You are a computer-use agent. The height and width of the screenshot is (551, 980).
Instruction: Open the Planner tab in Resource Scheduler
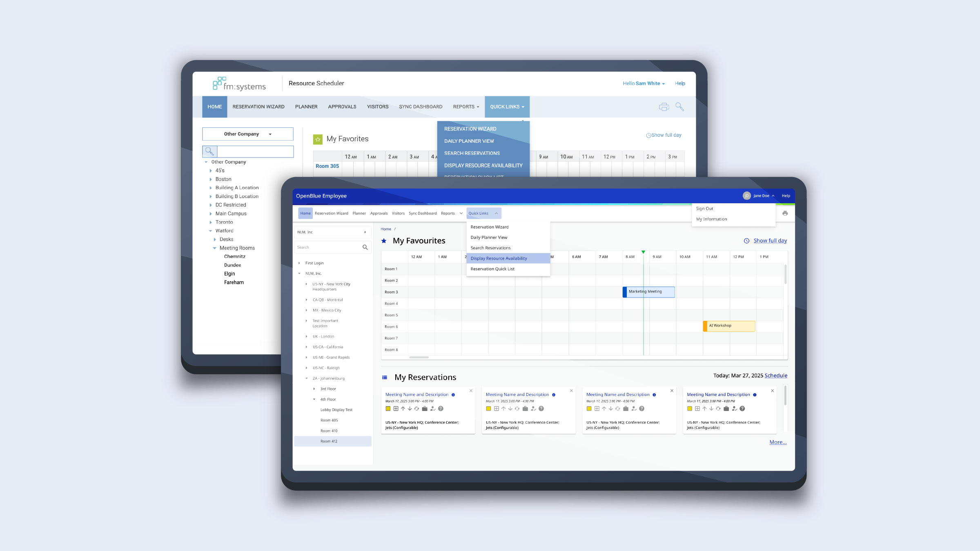pyautogui.click(x=306, y=107)
